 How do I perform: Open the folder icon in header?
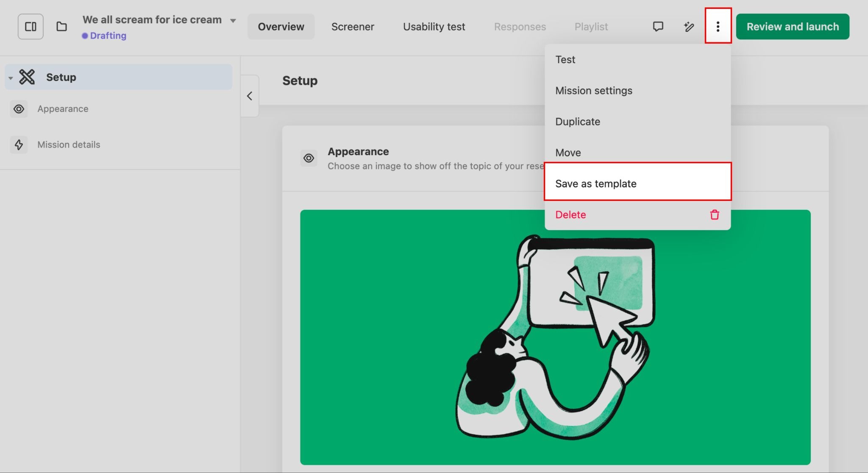click(62, 27)
